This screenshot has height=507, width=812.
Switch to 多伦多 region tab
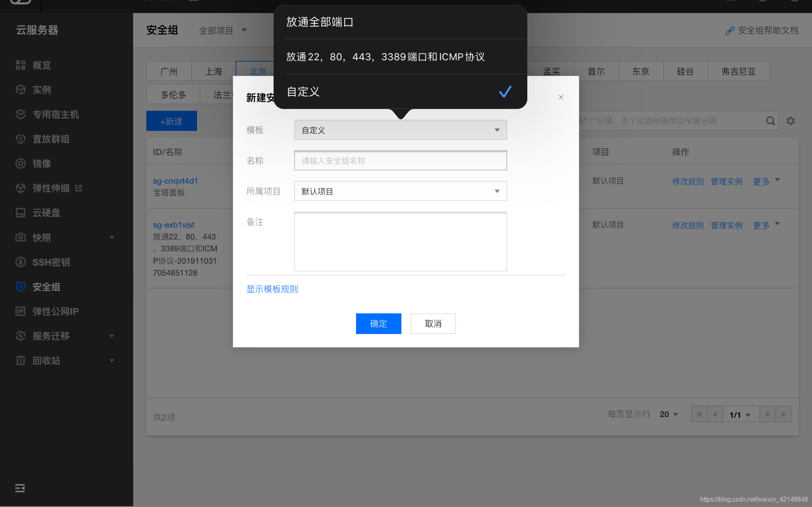tap(173, 95)
